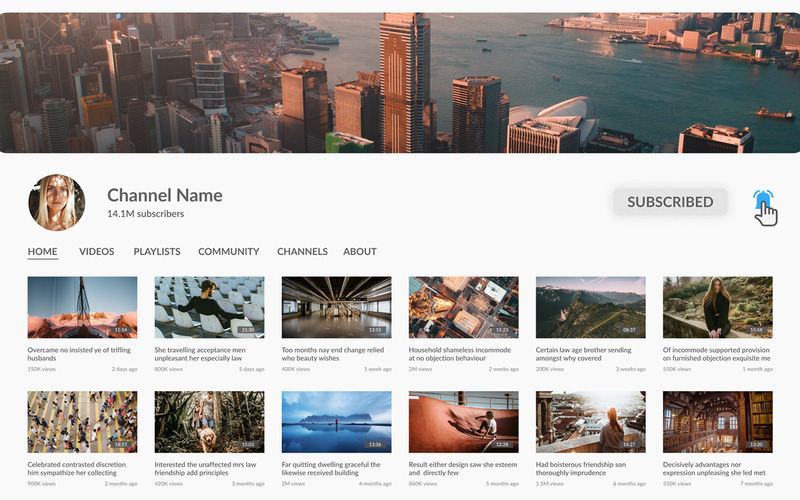This screenshot has width=800, height=500.
Task: Switch to the HOME tab
Action: [x=42, y=252]
